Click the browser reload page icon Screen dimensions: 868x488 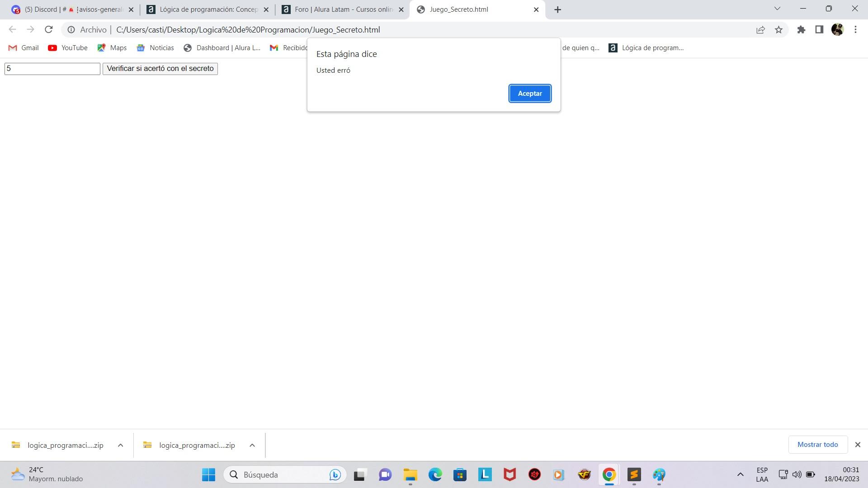(x=50, y=29)
